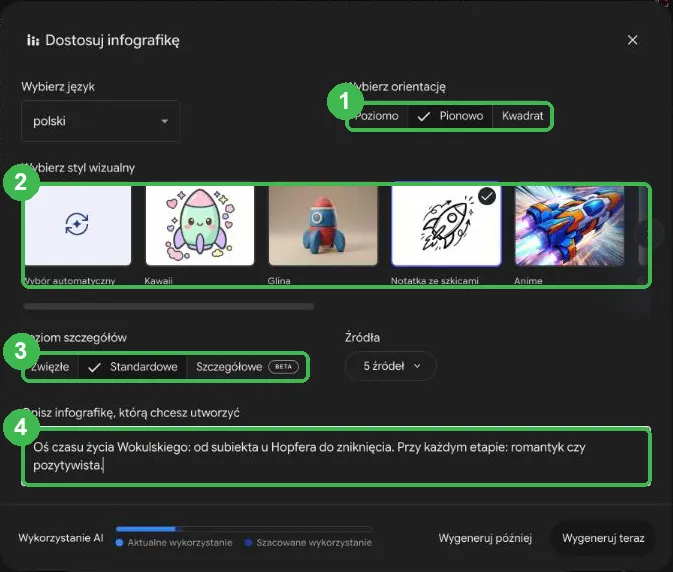Click the Wygeneruj teraz button
The height and width of the screenshot is (572, 673).
pos(603,538)
